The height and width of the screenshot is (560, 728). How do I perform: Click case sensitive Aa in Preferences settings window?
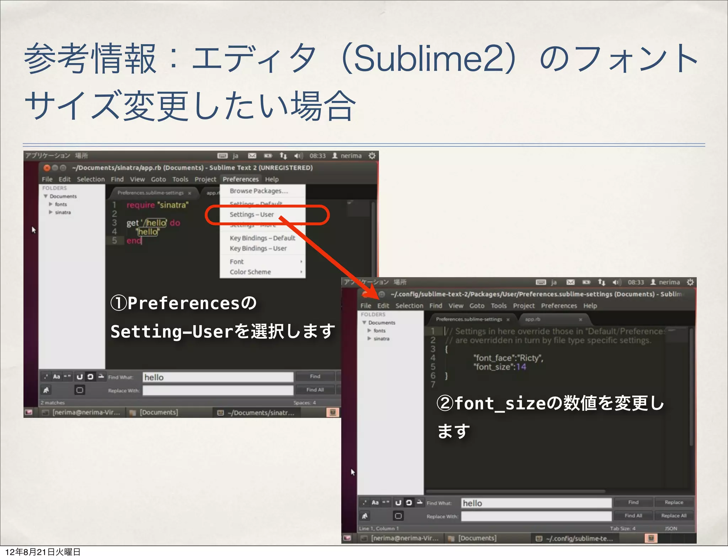click(x=375, y=502)
